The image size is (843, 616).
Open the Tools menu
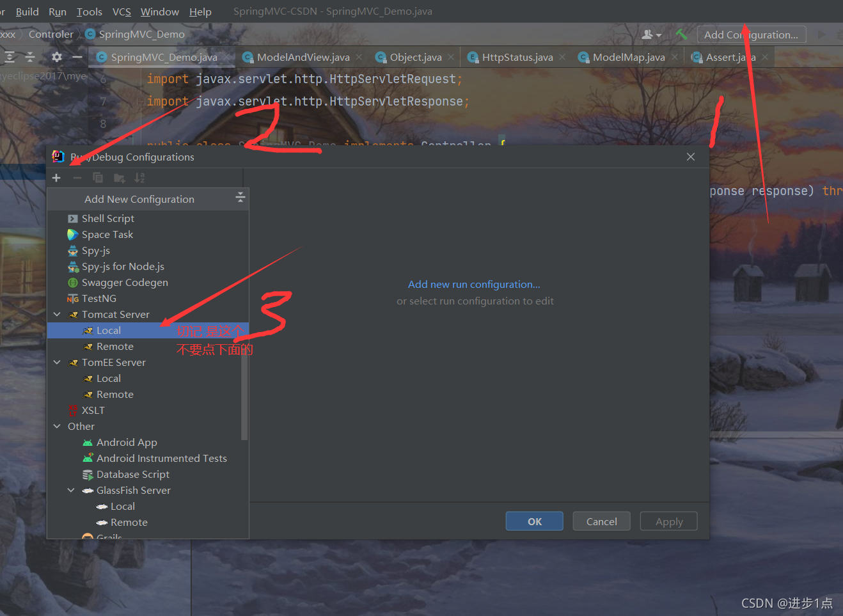(90, 12)
